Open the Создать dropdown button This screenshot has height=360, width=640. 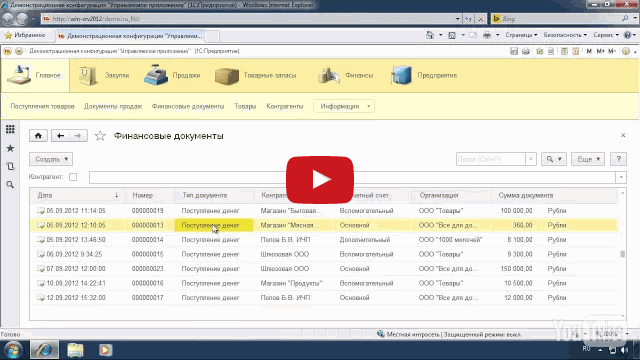51,159
